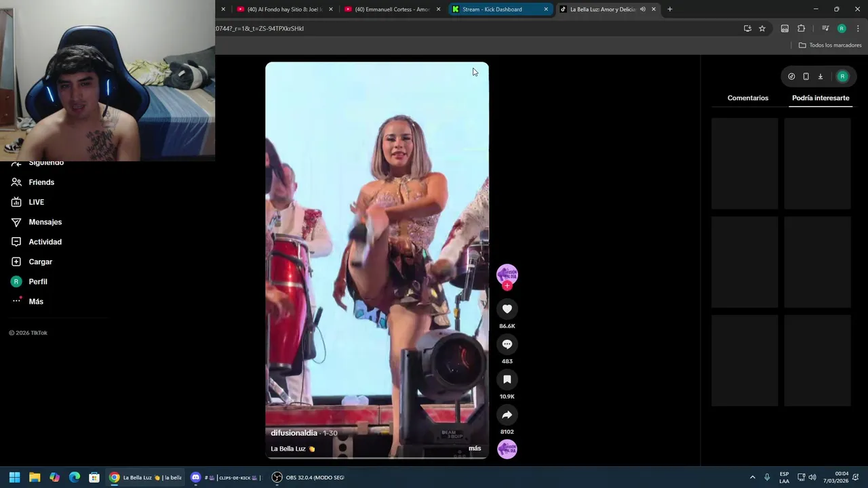Switch to the Podría interesarte tab
This screenshot has width=868, height=488.
tap(821, 98)
